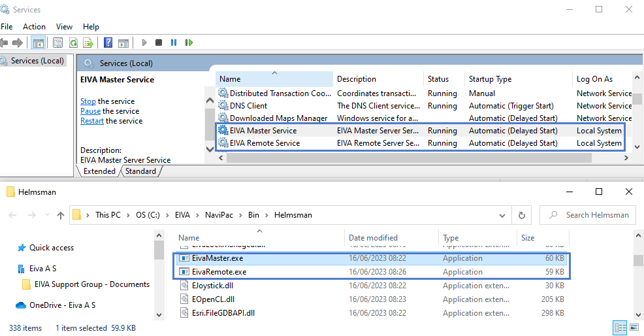Select Esri.FileGDBAPI.dll file

pyautogui.click(x=372, y=313)
